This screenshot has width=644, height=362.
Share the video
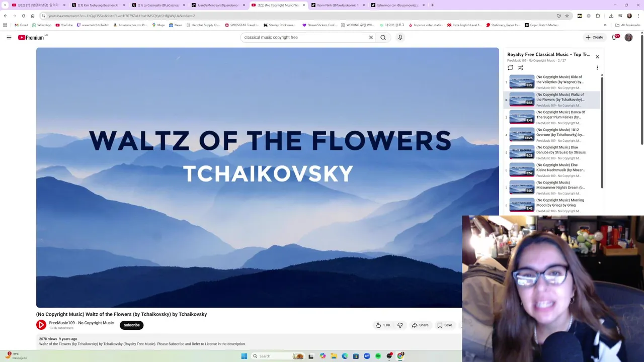(x=420, y=325)
